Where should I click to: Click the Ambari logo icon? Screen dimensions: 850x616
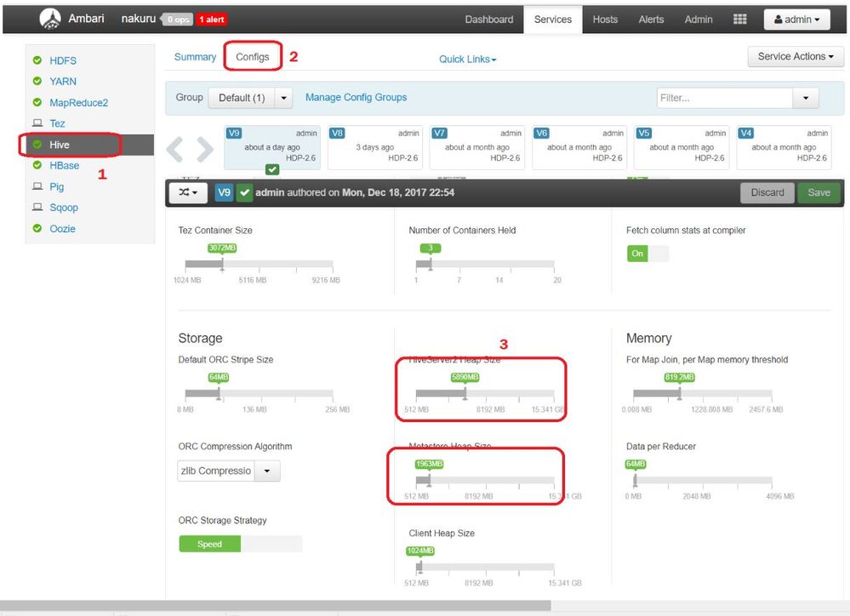point(50,19)
